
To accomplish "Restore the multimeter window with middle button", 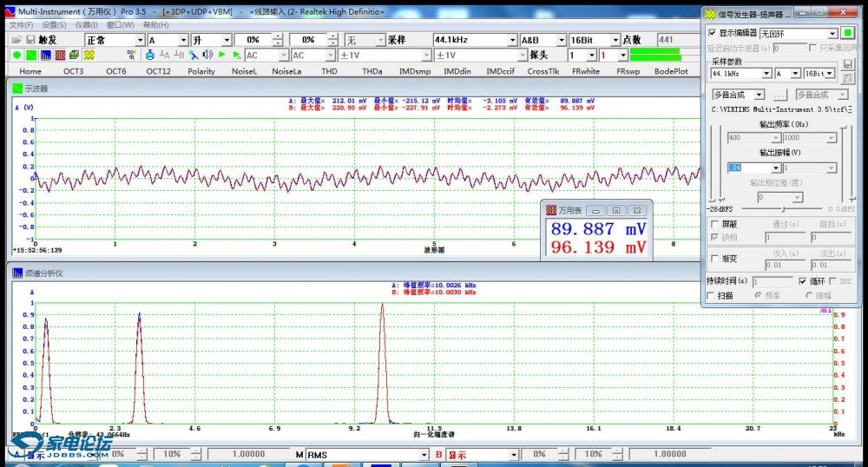I will pyautogui.click(x=616, y=210).
